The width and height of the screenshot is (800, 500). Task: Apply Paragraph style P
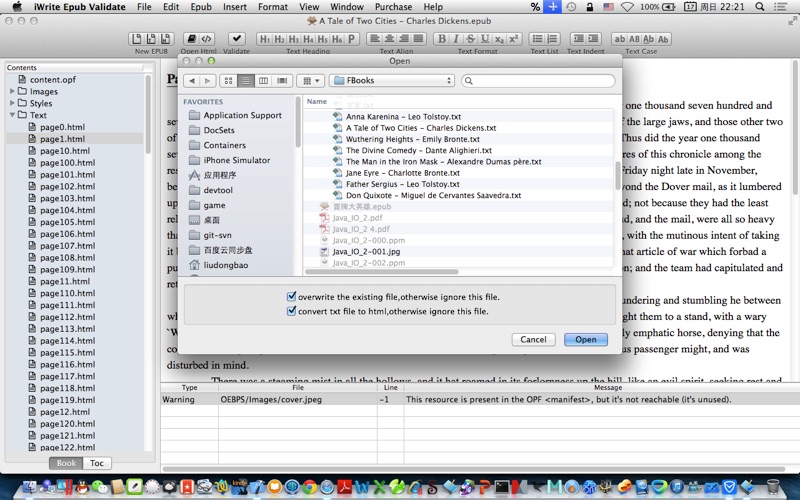(x=352, y=39)
